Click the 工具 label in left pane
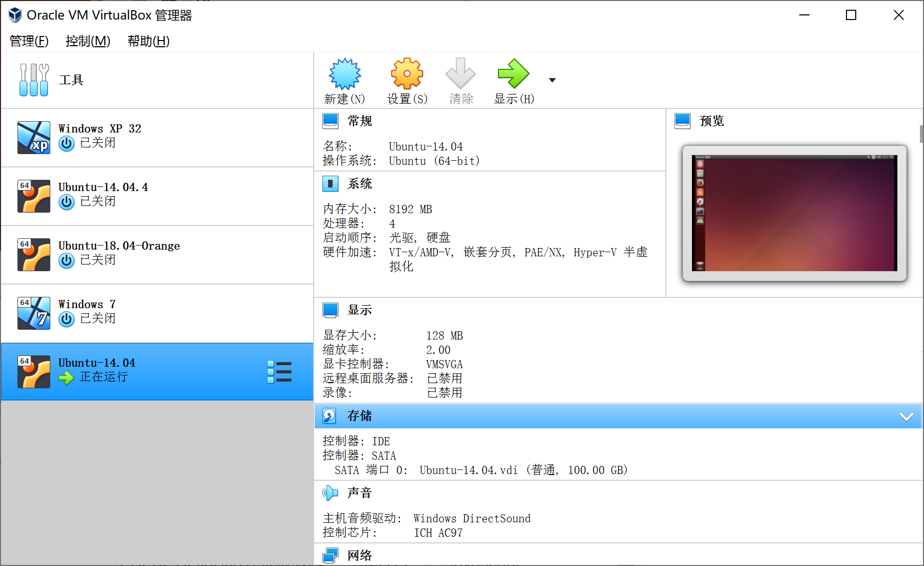Viewport: 924px width, 566px height. pyautogui.click(x=71, y=80)
